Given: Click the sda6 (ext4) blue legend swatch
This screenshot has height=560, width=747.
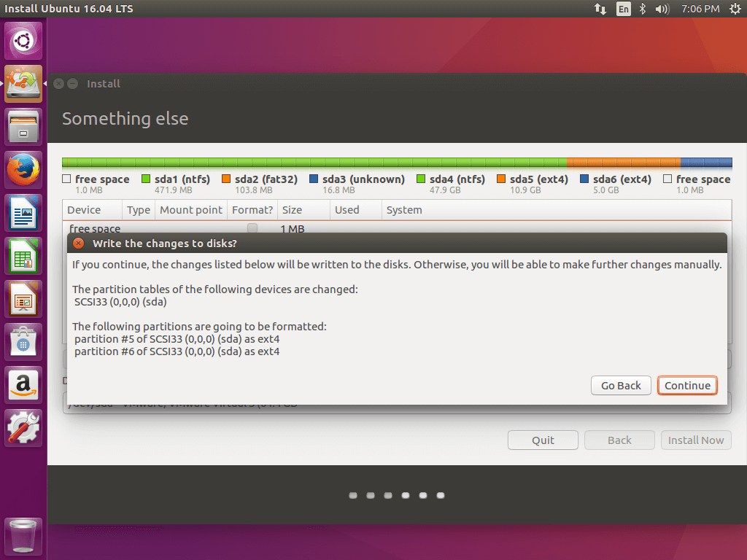Looking at the screenshot, I should tap(584, 179).
